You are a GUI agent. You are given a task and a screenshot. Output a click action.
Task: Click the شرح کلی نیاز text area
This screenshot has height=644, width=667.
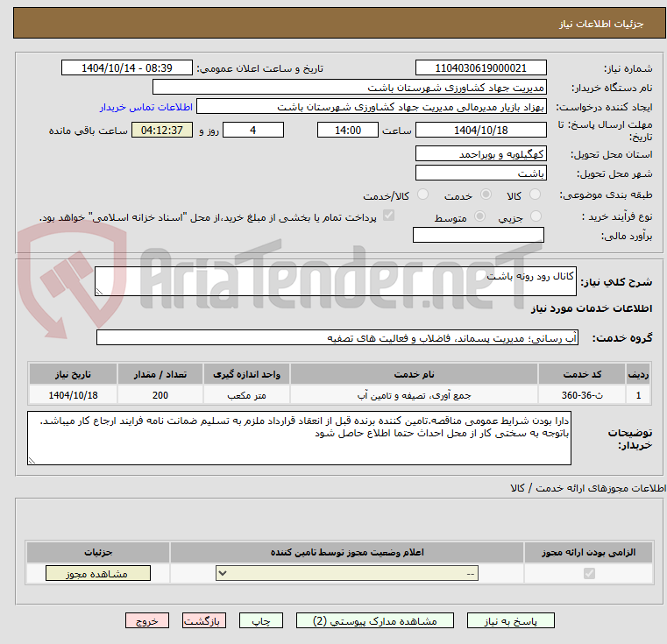[x=336, y=281]
